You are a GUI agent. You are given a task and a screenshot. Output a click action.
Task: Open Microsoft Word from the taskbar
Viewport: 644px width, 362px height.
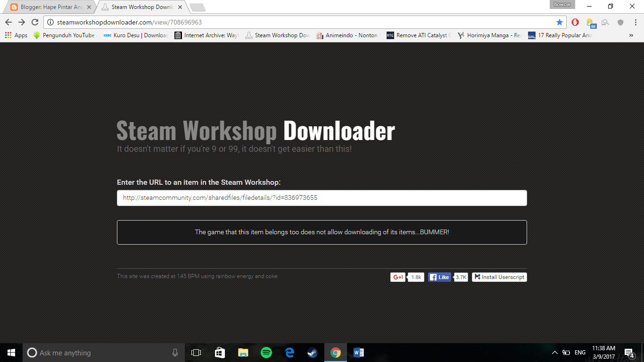359,352
